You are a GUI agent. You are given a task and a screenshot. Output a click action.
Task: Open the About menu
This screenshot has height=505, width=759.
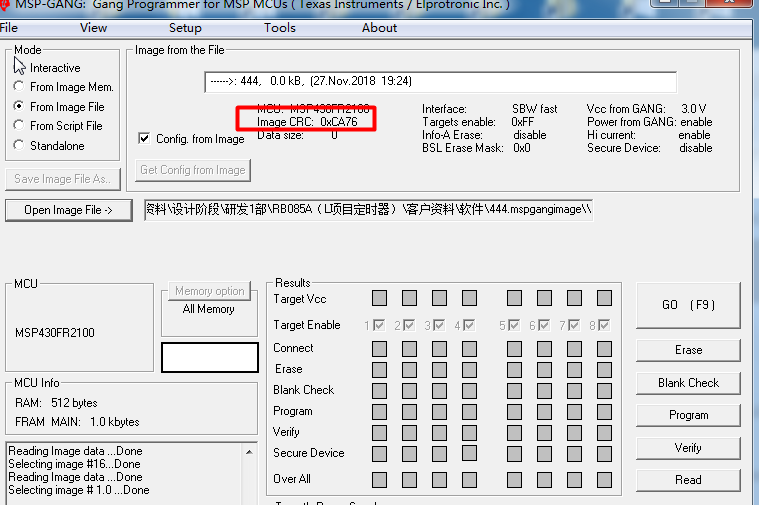(x=380, y=28)
